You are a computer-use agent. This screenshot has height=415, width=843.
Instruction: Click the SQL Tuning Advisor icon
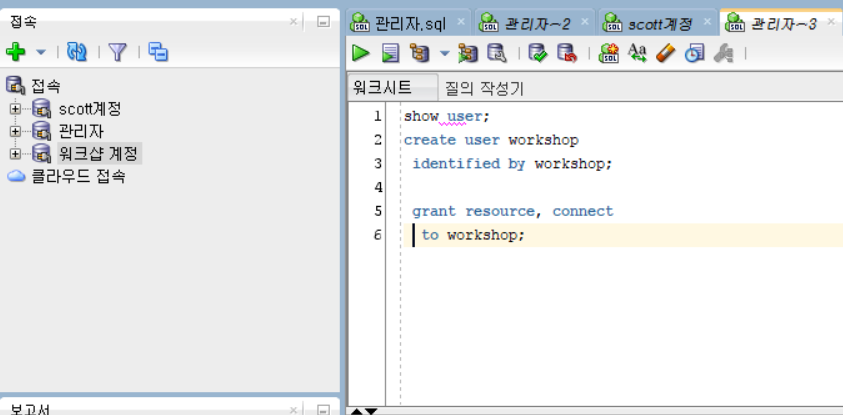click(496, 53)
